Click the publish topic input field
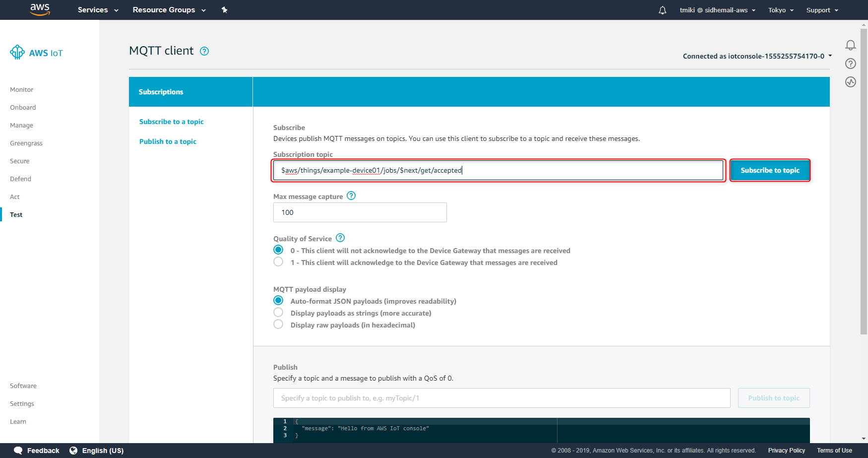The image size is (868, 458). 502,398
